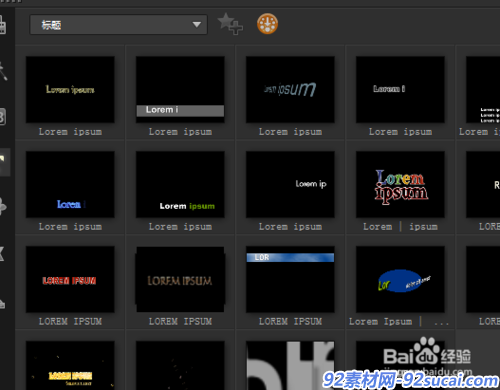The image size is (500, 390).
Task: Click the transition icon in left sidebar
Action: coord(3,117)
